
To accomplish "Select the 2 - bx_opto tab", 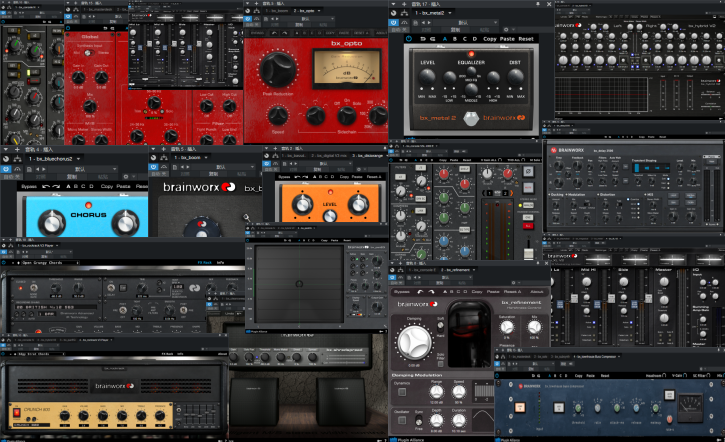I will (x=306, y=11).
